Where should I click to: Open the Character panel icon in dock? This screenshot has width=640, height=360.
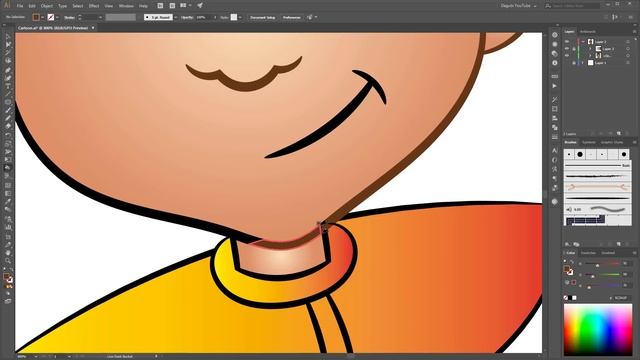click(x=554, y=151)
